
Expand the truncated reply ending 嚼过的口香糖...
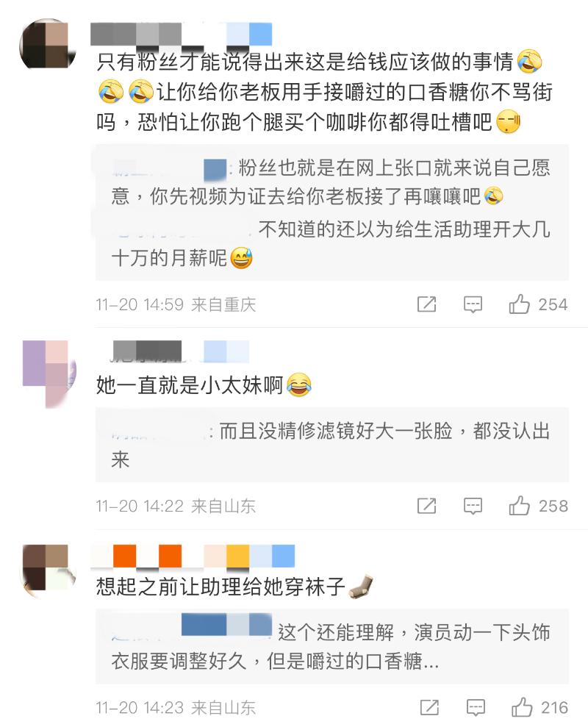pyautogui.click(x=331, y=646)
